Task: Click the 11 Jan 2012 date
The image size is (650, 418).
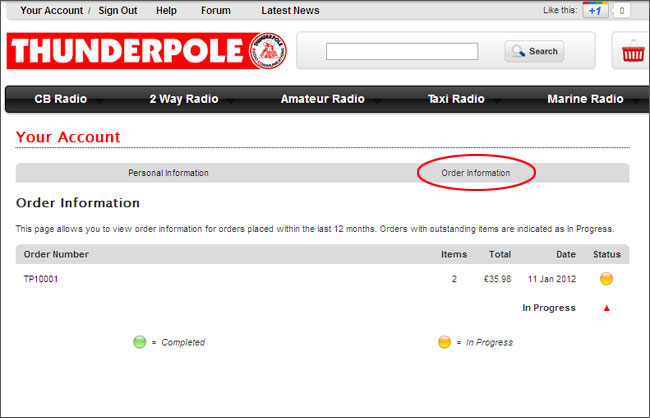Action: click(552, 279)
